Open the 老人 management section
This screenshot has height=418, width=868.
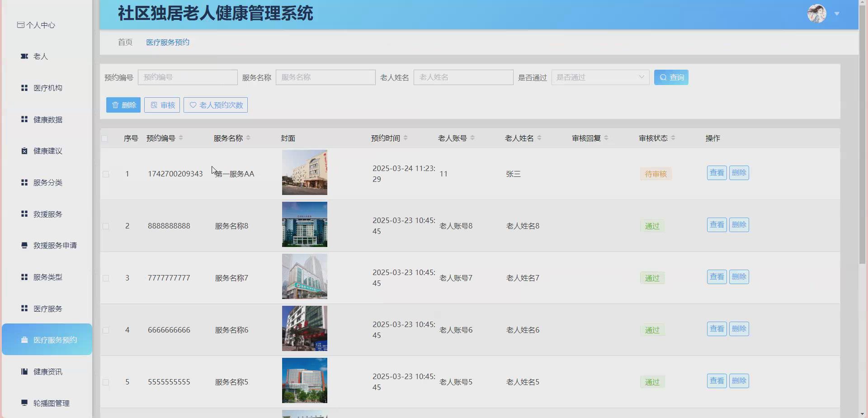pyautogui.click(x=41, y=56)
